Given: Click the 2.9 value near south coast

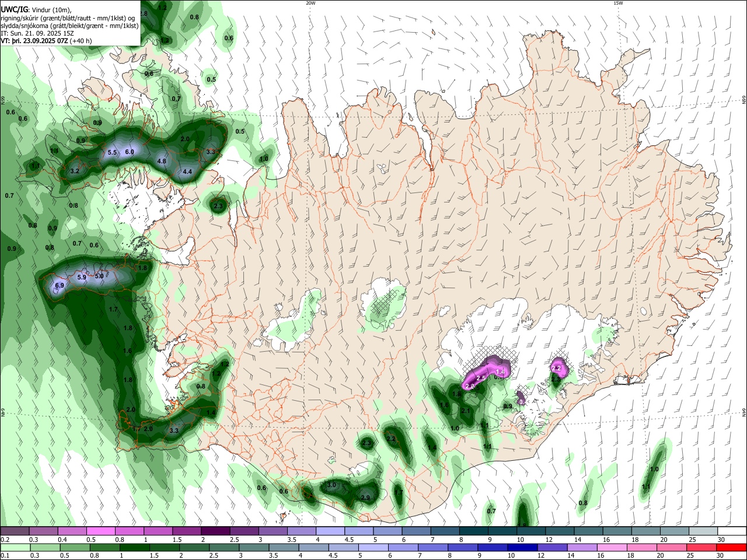Looking at the screenshot, I should (365, 498).
